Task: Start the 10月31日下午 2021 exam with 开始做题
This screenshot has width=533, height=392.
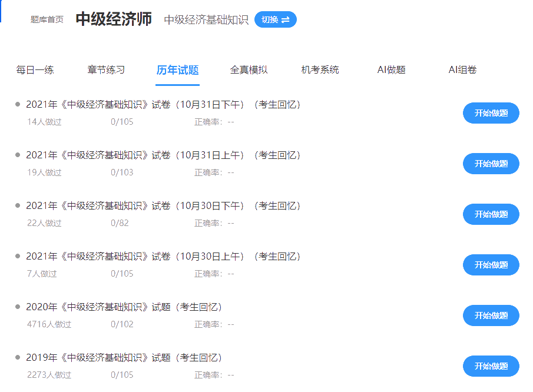Action: pyautogui.click(x=491, y=113)
